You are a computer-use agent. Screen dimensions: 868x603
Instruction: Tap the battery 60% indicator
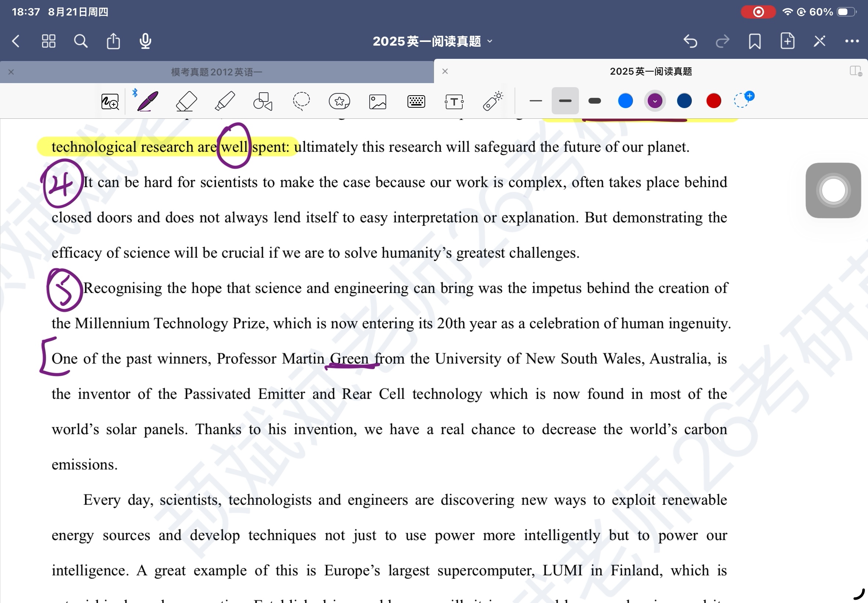(832, 12)
